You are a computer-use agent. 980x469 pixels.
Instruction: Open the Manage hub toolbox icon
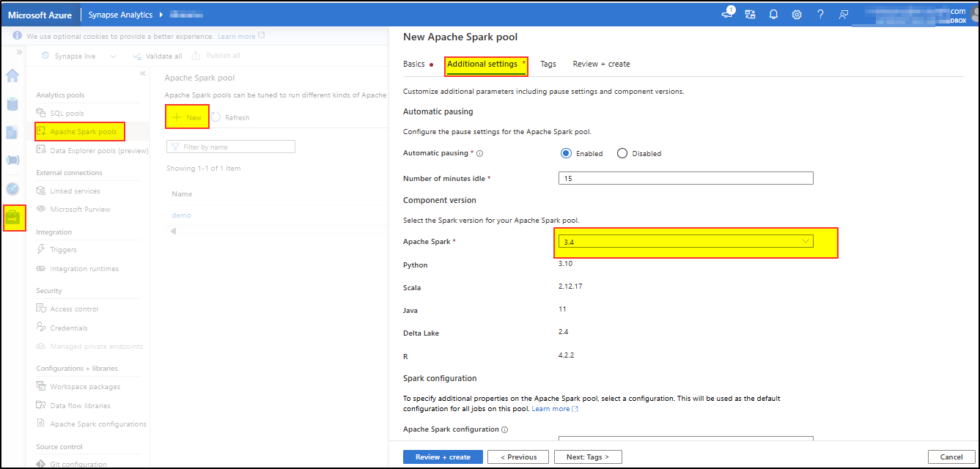[14, 218]
